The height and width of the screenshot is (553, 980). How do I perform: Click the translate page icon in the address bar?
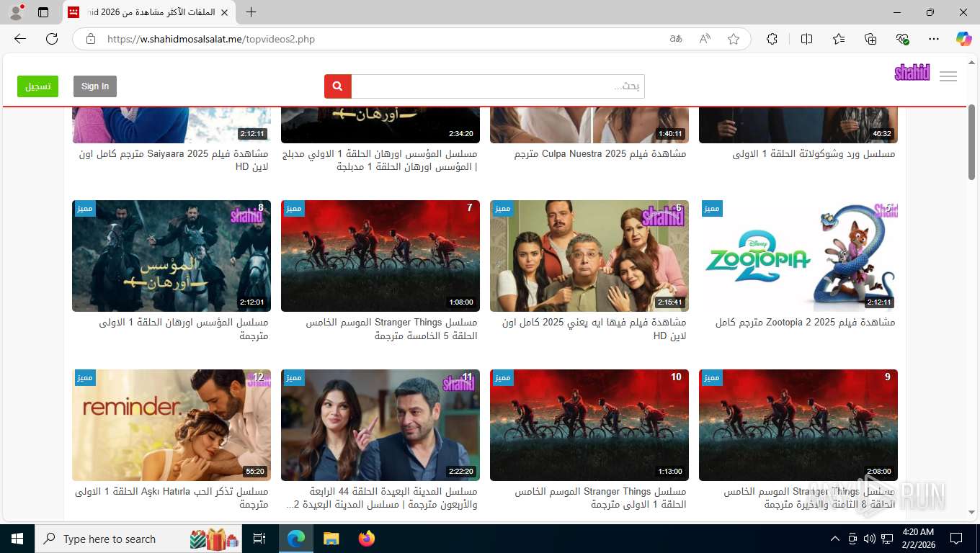tap(676, 39)
